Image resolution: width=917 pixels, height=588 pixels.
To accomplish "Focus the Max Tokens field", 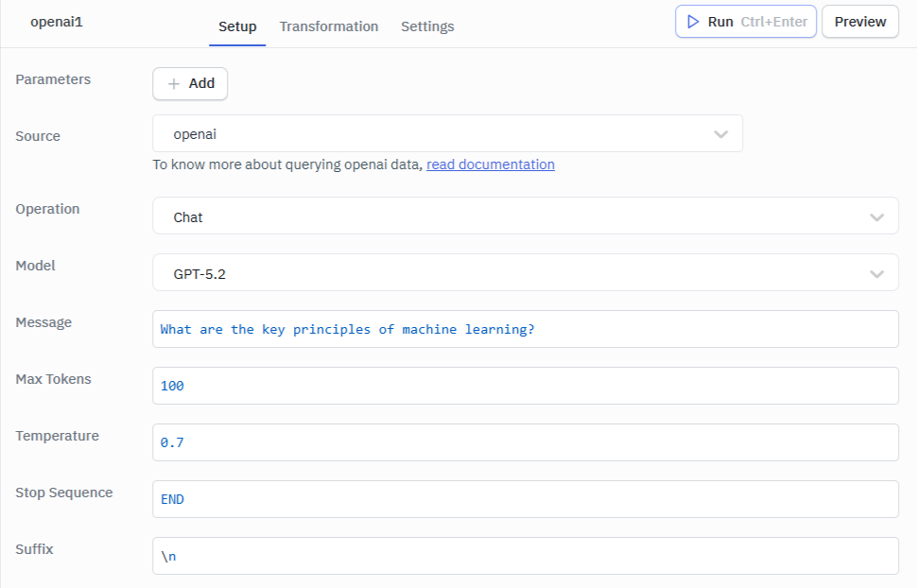I will pos(526,386).
